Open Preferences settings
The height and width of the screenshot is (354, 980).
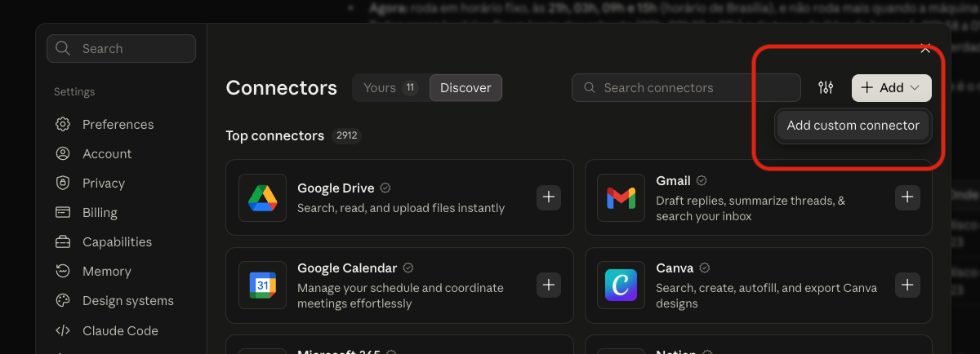[x=117, y=125]
